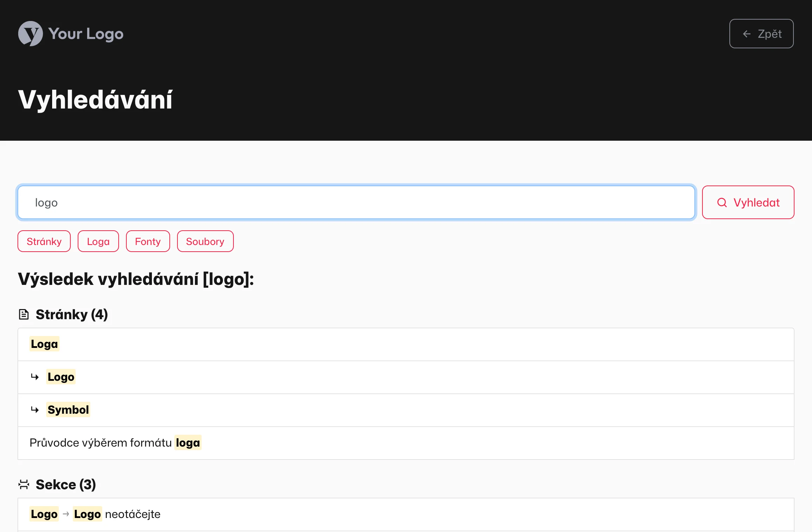Filter results by Loga

(x=98, y=241)
